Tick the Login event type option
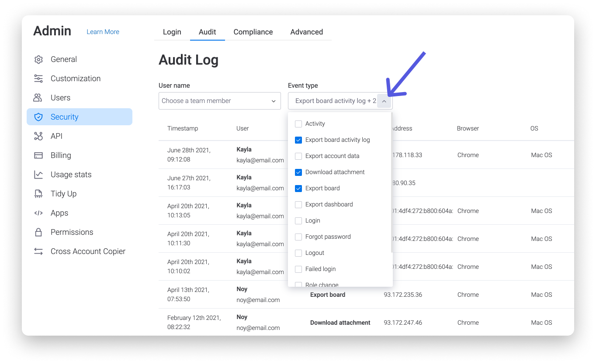 pyautogui.click(x=298, y=221)
